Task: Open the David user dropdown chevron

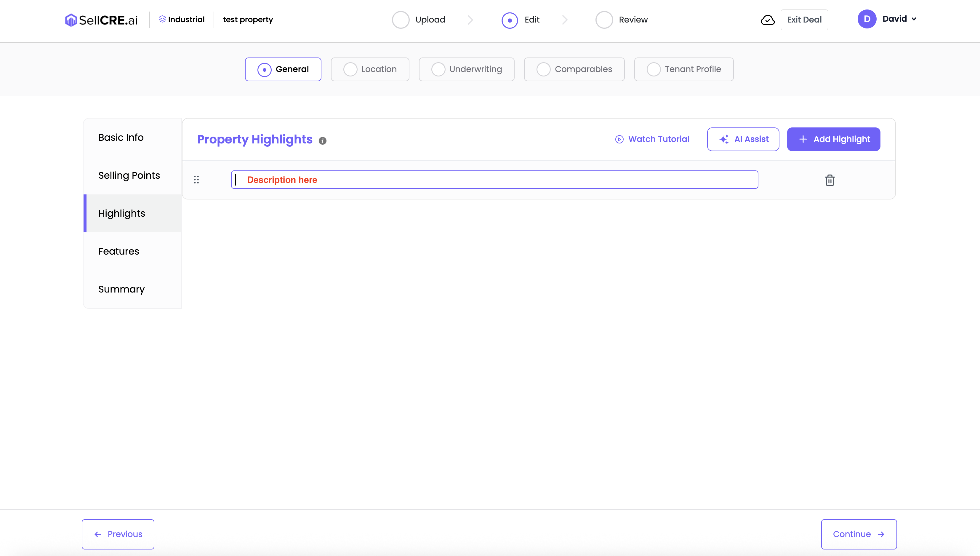Action: tap(914, 19)
